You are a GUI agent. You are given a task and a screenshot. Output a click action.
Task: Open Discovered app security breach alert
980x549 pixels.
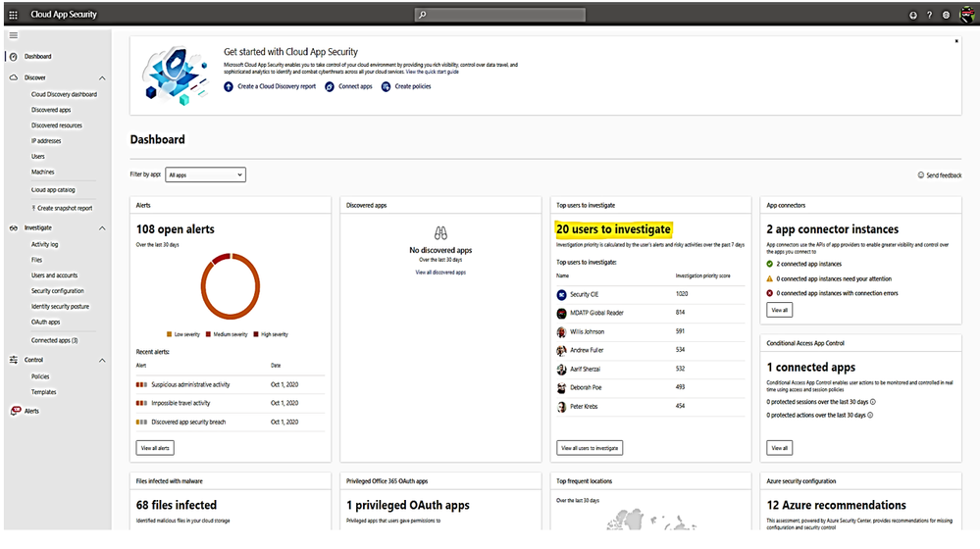click(188, 423)
